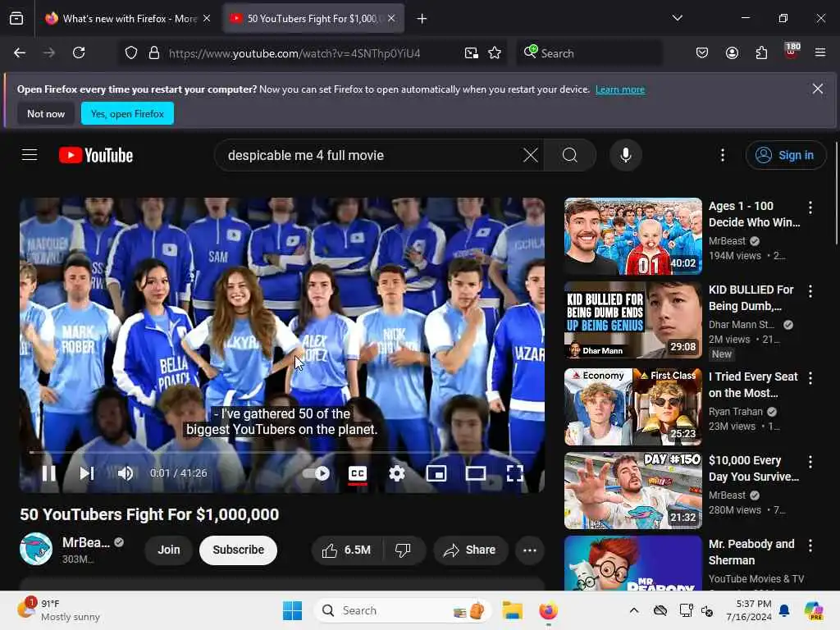The height and width of the screenshot is (630, 840).
Task: View site security padlock info
Action: point(154,53)
